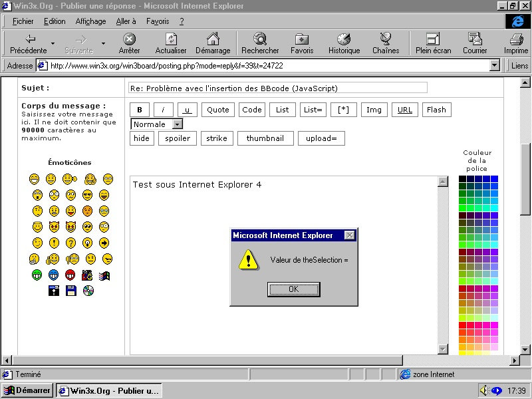Screen dimensions: 532x399
Task: Insert the arrow emoticon
Action: [104, 243]
